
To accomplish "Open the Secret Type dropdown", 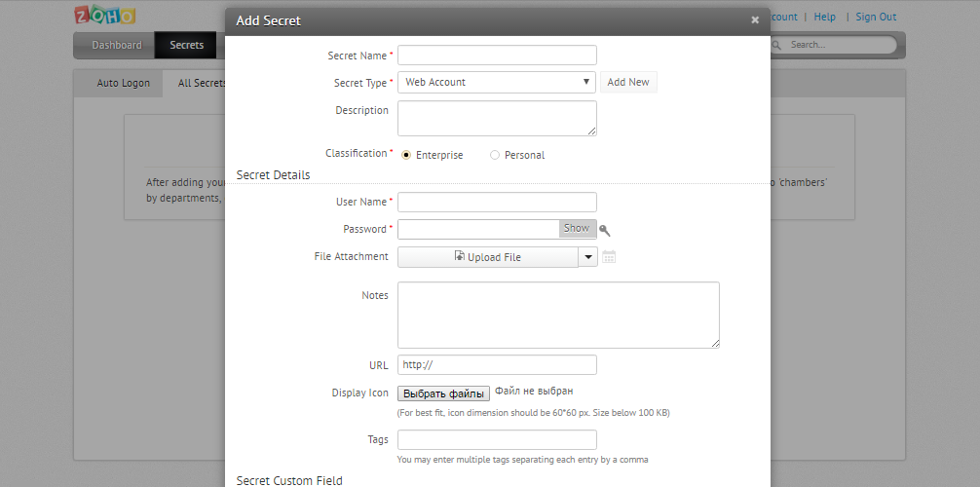I will (x=497, y=83).
